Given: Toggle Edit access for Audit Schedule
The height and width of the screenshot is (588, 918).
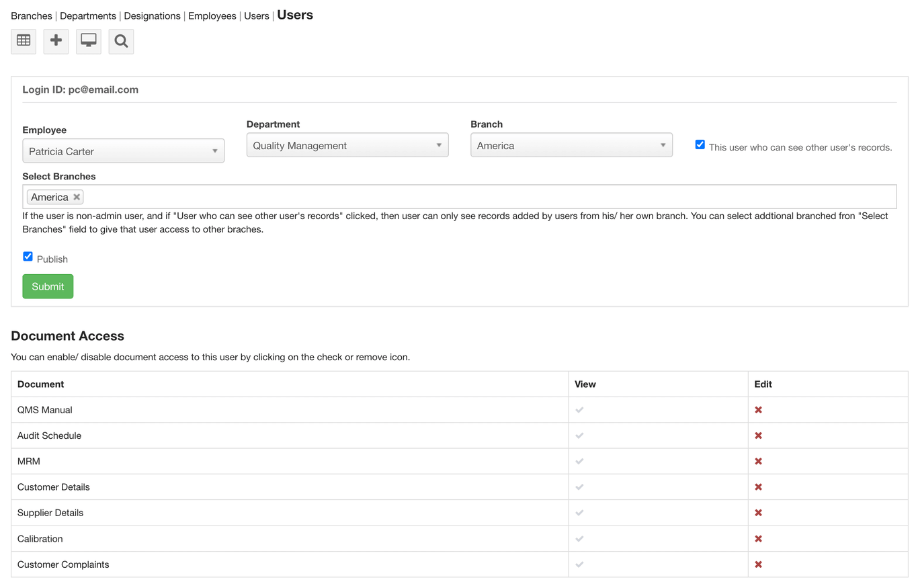Looking at the screenshot, I should pyautogui.click(x=758, y=435).
